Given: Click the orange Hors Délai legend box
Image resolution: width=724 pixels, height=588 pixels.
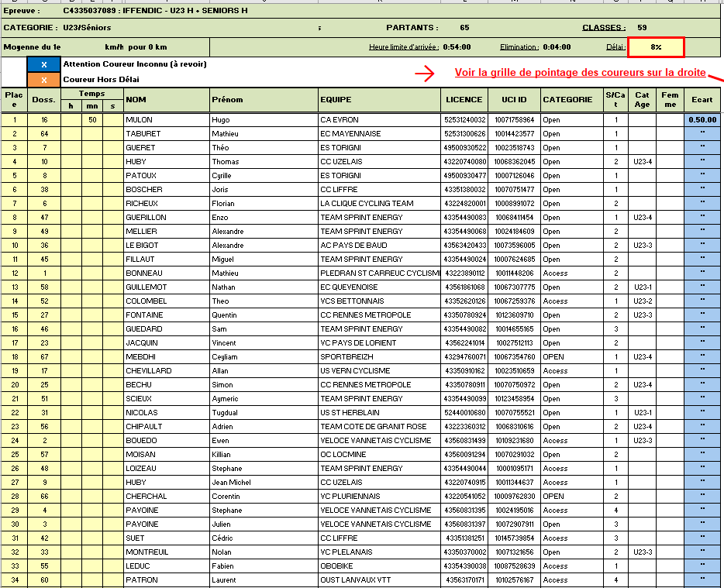Looking at the screenshot, I should (44, 80).
